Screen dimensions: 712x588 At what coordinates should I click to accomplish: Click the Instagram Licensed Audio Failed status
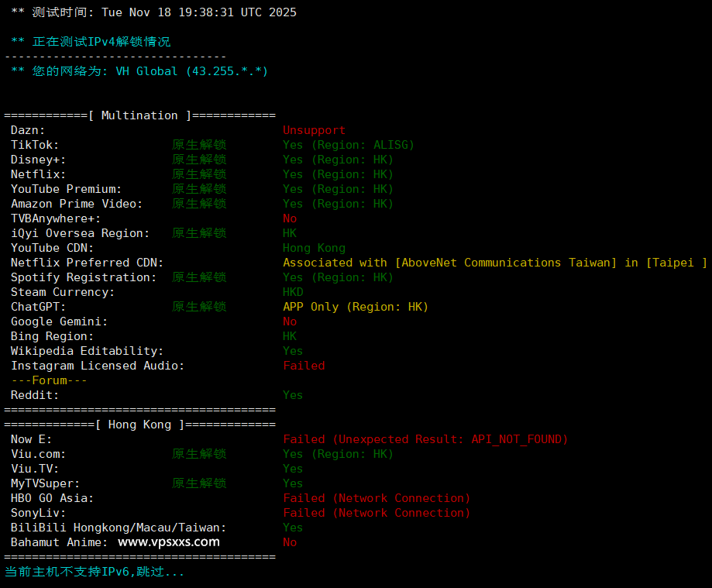tap(304, 366)
